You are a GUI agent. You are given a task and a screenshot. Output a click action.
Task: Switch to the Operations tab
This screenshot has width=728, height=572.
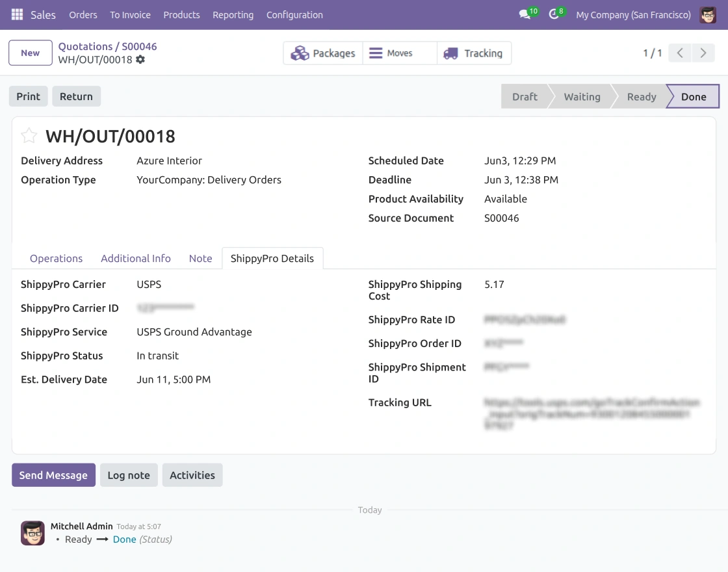56,258
